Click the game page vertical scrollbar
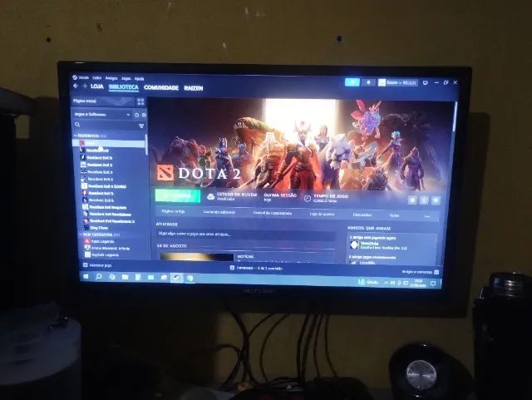This screenshot has height=400, width=532. (454, 116)
